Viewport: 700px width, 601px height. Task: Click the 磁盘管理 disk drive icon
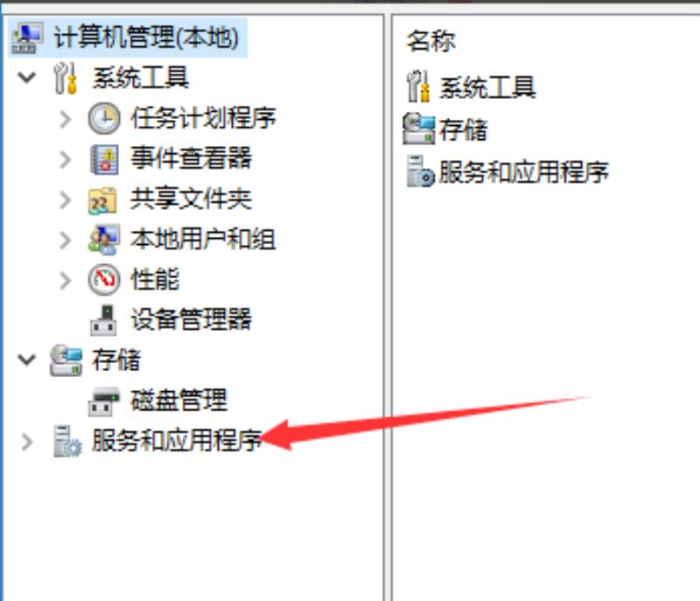click(103, 402)
